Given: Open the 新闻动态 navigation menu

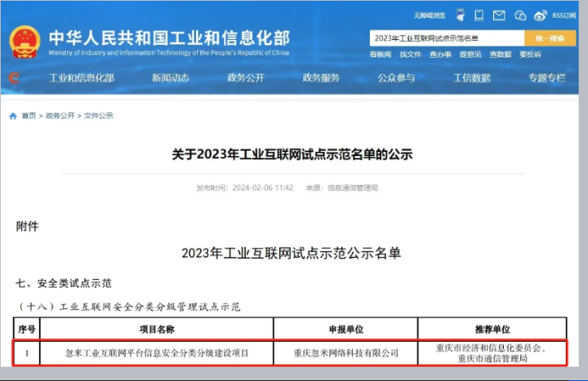Looking at the screenshot, I should point(170,78).
